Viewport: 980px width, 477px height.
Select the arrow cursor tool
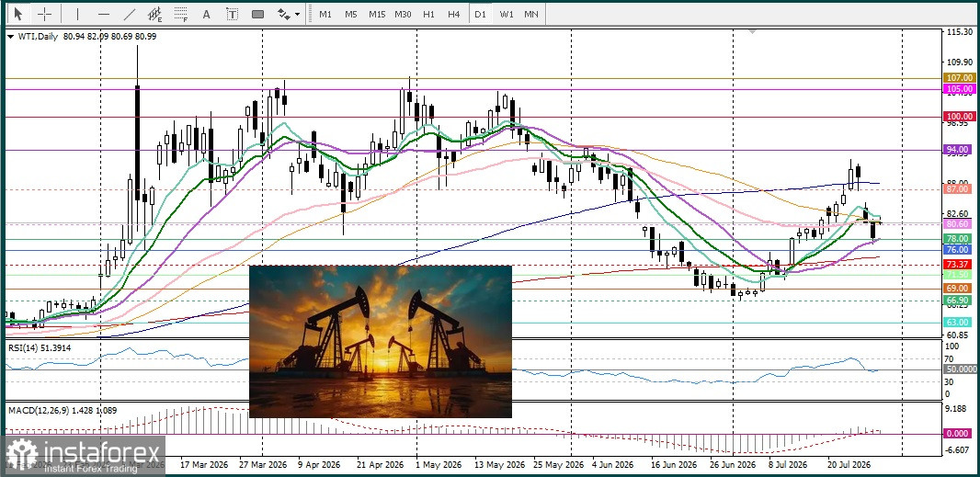click(18, 14)
